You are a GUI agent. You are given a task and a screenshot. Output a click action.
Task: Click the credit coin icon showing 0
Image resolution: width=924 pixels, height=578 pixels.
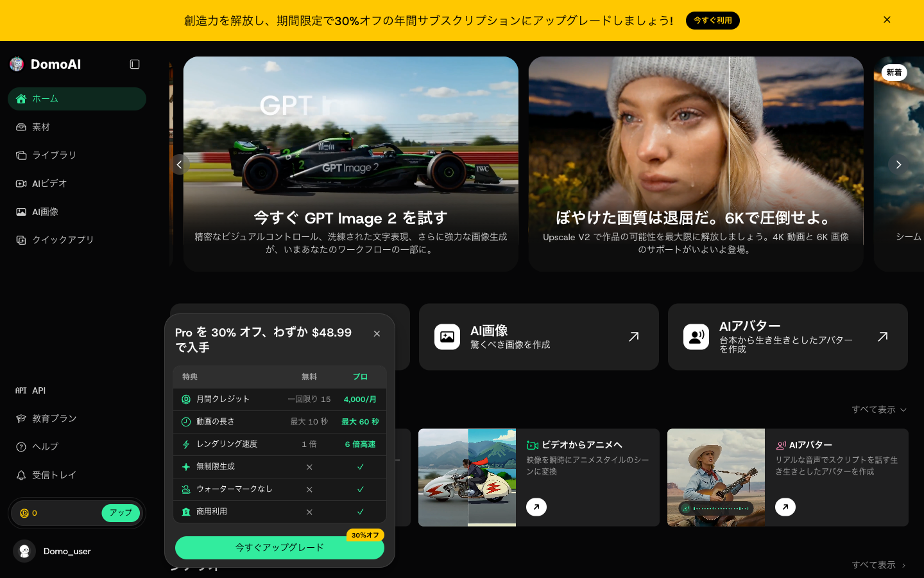[x=24, y=513]
